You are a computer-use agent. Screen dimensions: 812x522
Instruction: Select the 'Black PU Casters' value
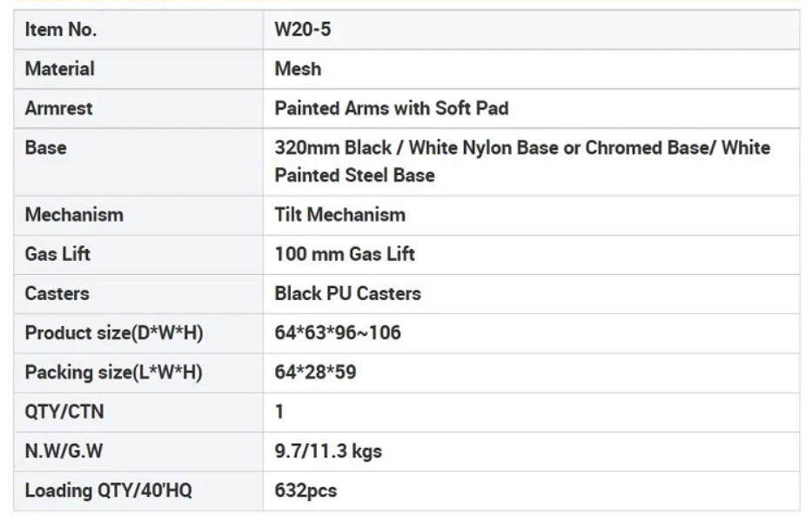[347, 294]
